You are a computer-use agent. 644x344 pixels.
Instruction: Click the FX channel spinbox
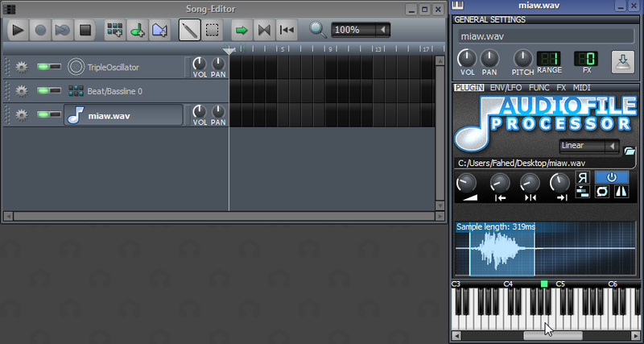[586, 59]
